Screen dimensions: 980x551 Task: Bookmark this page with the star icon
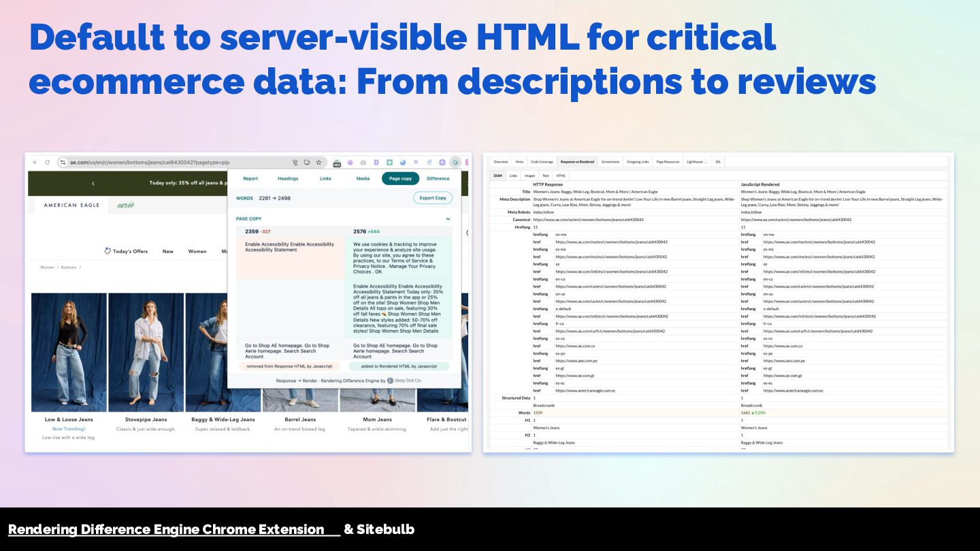coord(318,163)
